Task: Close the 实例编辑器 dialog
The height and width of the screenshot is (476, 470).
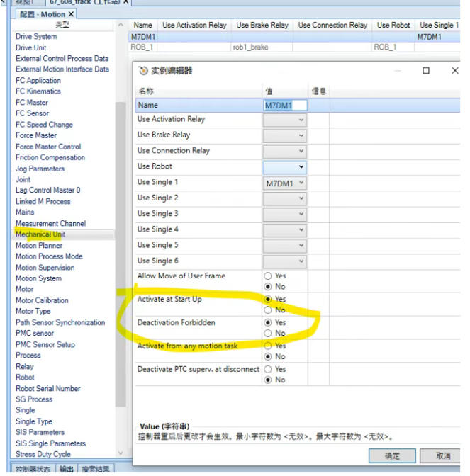Action: tap(454, 71)
